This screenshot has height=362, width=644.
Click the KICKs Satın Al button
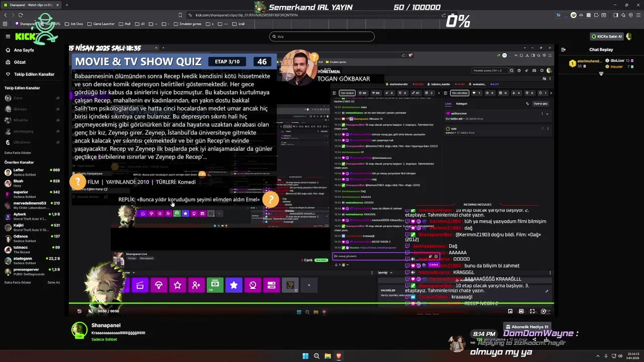607,36
